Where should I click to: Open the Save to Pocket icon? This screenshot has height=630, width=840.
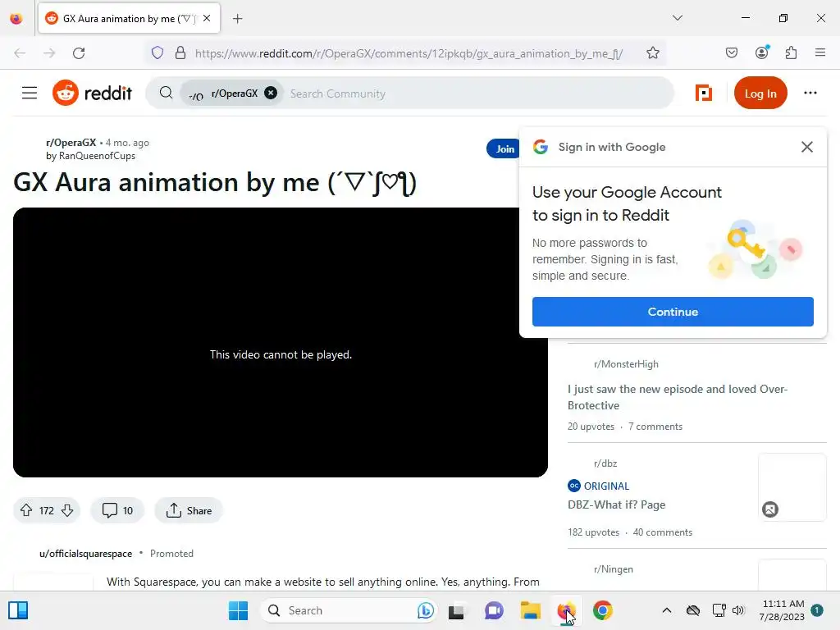(x=731, y=53)
